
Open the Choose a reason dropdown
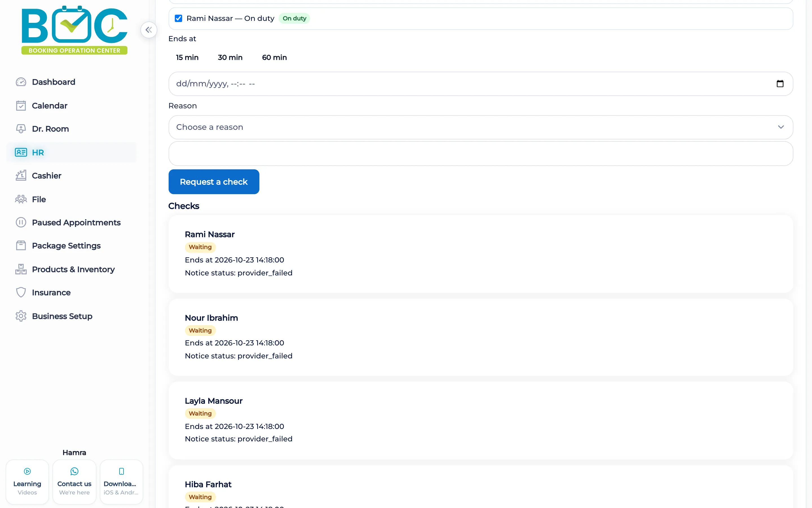[480, 127]
